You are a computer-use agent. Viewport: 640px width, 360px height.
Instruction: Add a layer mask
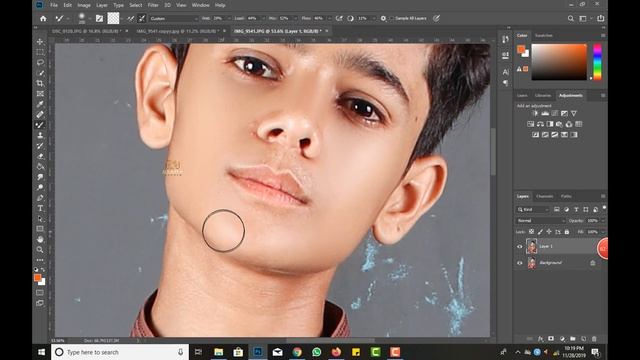(x=551, y=339)
